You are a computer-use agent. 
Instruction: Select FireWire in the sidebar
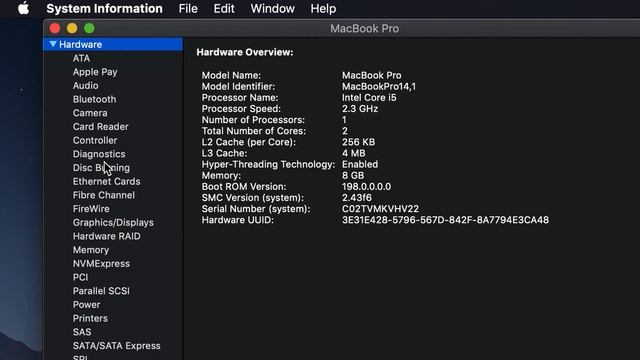tap(91, 209)
